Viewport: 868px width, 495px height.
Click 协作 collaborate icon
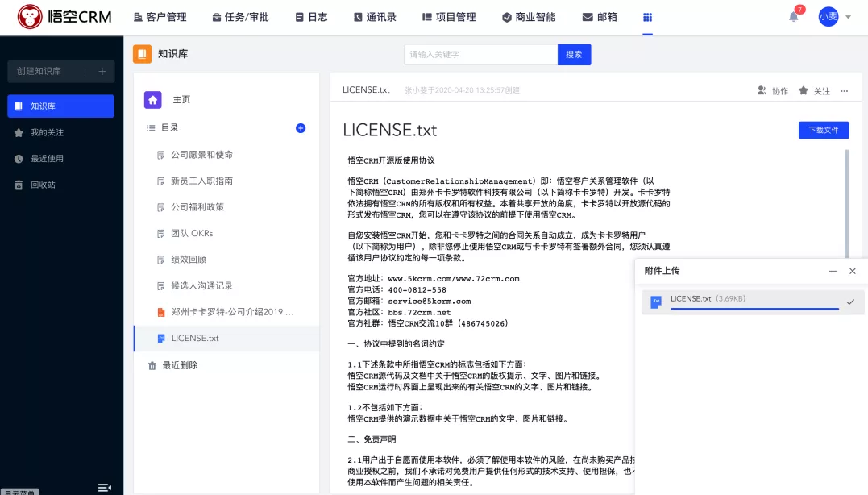point(762,90)
